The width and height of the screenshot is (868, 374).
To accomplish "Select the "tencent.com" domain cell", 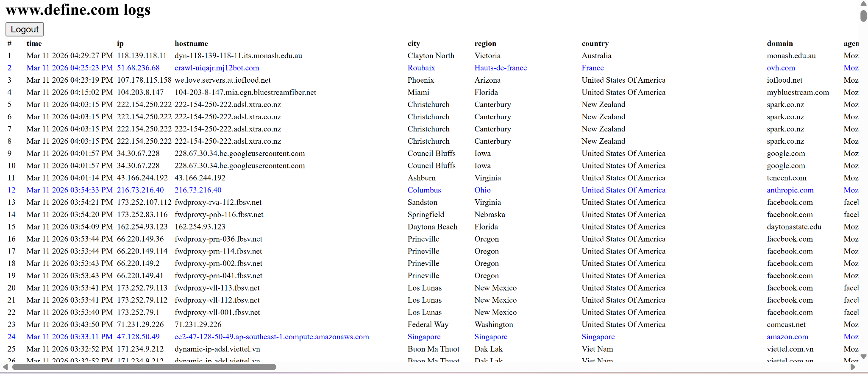I will tap(787, 178).
